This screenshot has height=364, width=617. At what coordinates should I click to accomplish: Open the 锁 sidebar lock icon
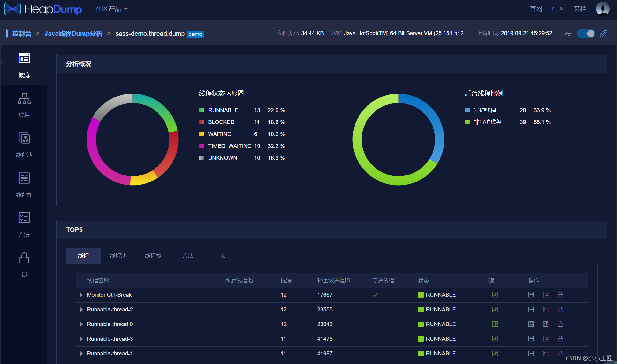point(24,258)
